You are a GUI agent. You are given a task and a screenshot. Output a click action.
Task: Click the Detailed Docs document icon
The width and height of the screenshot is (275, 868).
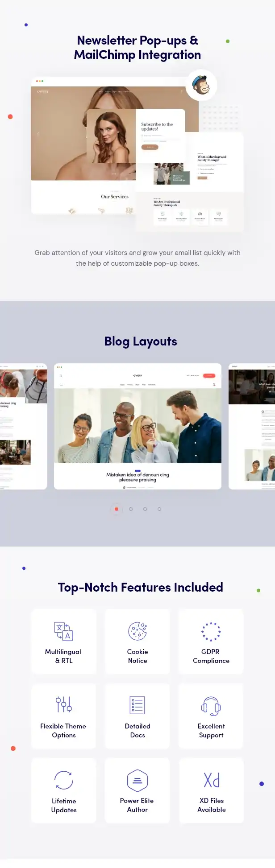[x=137, y=705]
